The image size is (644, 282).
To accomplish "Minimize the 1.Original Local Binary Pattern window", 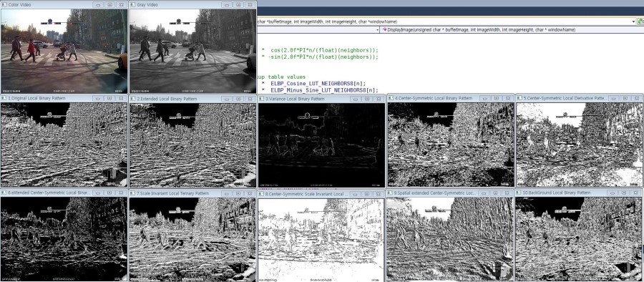I will tap(98, 99).
